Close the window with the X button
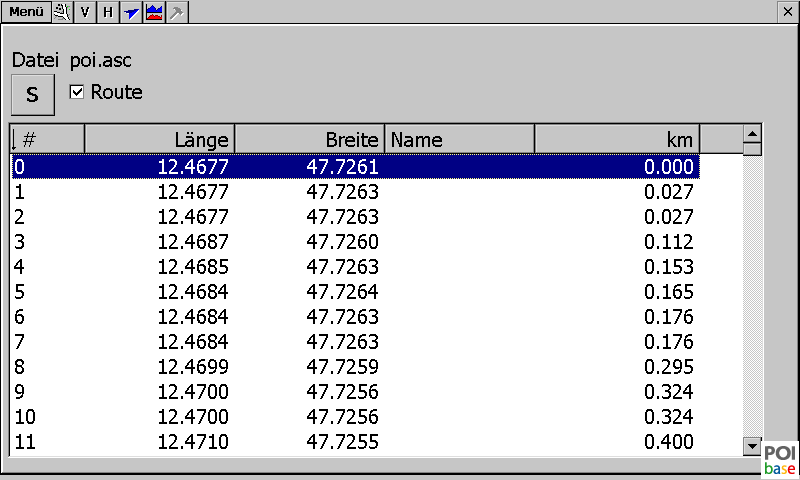This screenshot has height=480, width=800. (785, 11)
